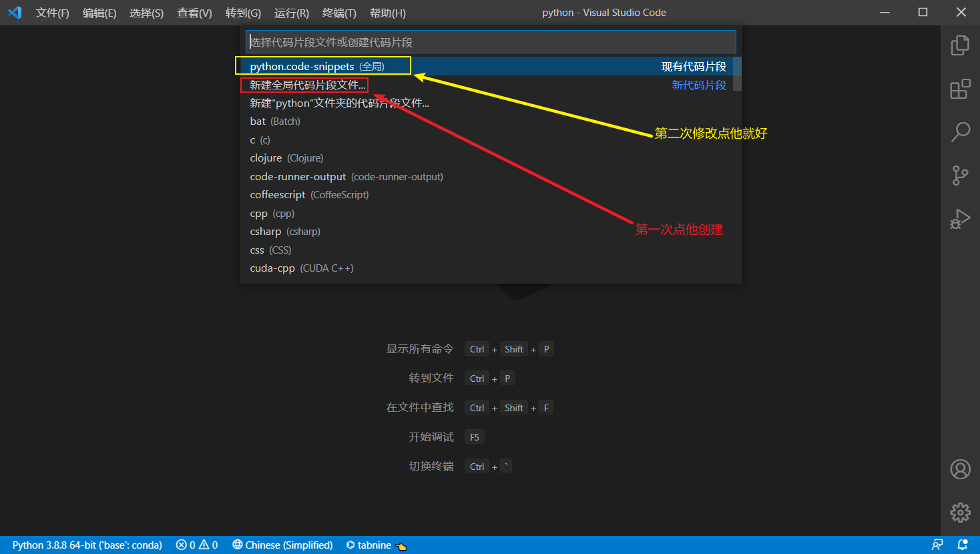Open notifications bell in status bar
The image size is (980, 554).
pyautogui.click(x=962, y=545)
